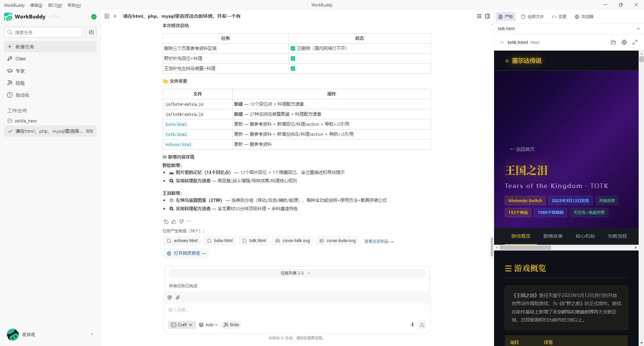Click the thumbs down feedback icon
Screen dimensions: 644x346
pos(181,222)
